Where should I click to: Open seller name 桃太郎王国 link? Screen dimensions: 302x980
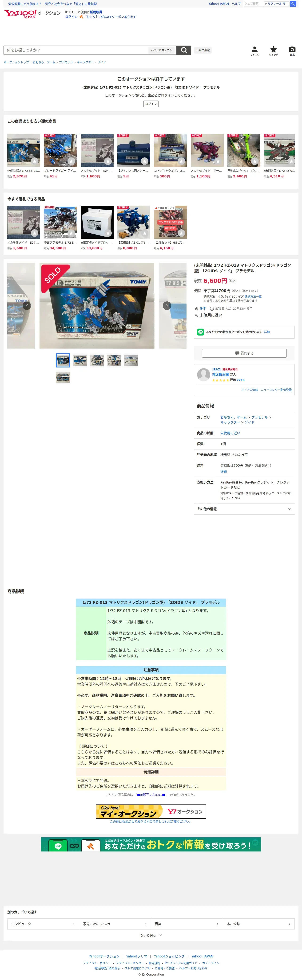tap(220, 374)
